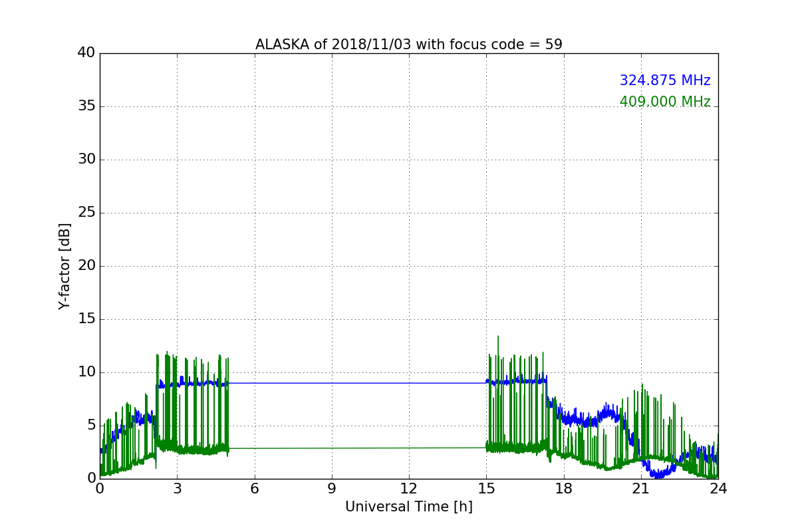Click the Universal Time [h] axis label
The height and width of the screenshot is (532, 798).
[409, 507]
